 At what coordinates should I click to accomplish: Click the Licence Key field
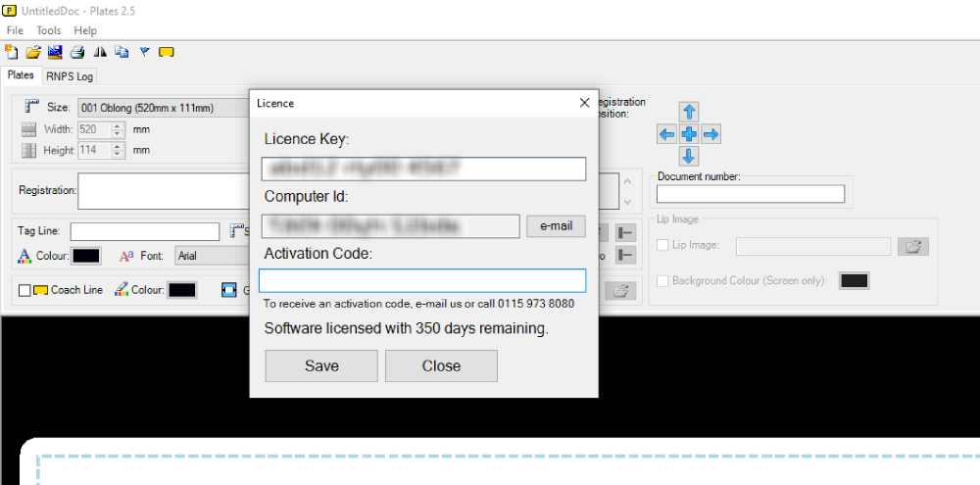tap(423, 169)
